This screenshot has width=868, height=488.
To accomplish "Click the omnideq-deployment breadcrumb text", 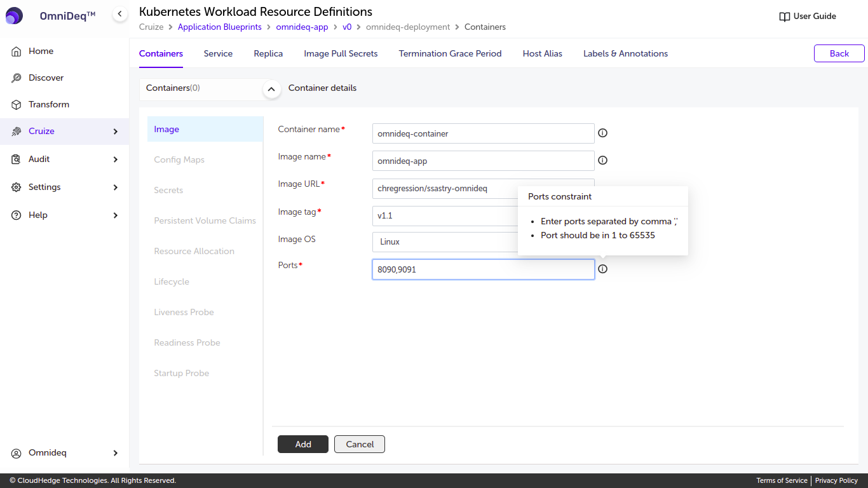I will click(x=408, y=27).
